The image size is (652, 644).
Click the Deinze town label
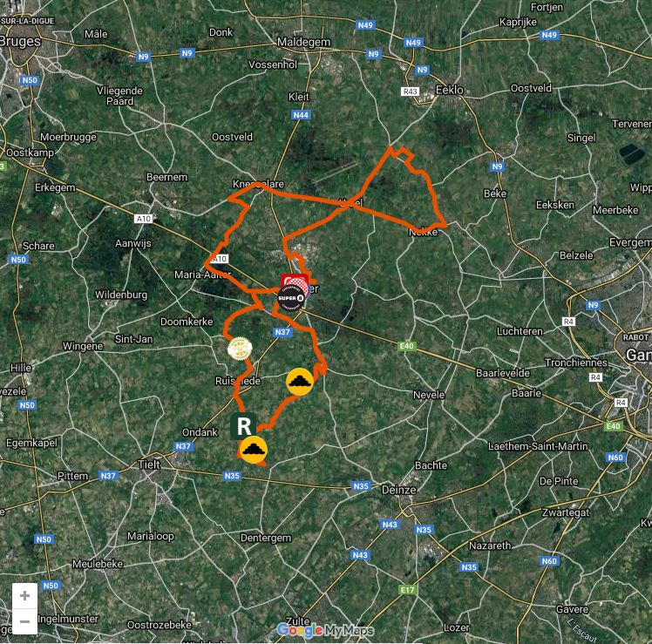[x=398, y=490]
